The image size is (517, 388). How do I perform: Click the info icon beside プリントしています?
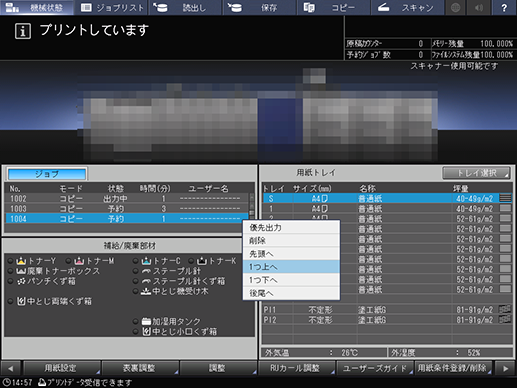[23, 31]
